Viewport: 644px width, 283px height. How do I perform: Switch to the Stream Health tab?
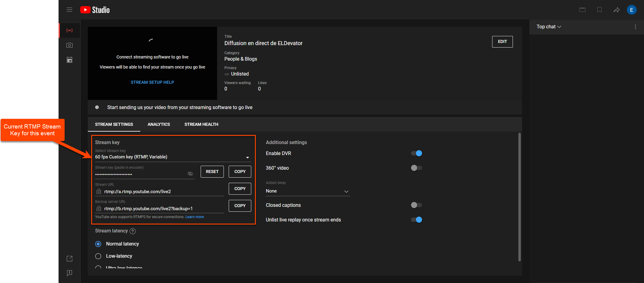click(x=201, y=124)
